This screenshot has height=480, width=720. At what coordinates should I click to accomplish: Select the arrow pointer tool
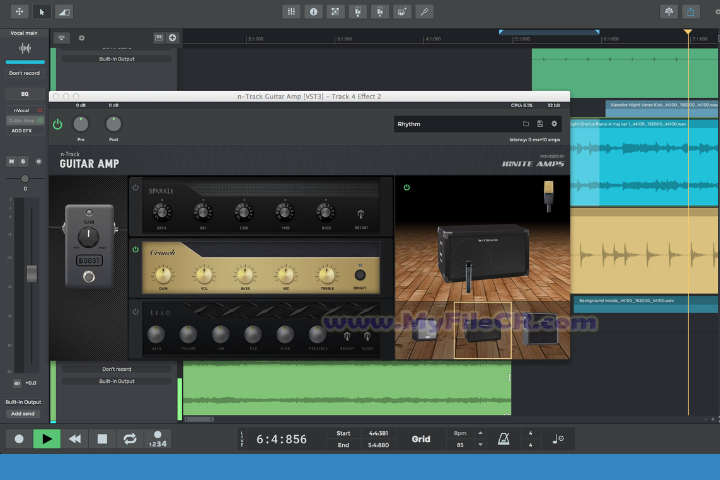click(41, 11)
